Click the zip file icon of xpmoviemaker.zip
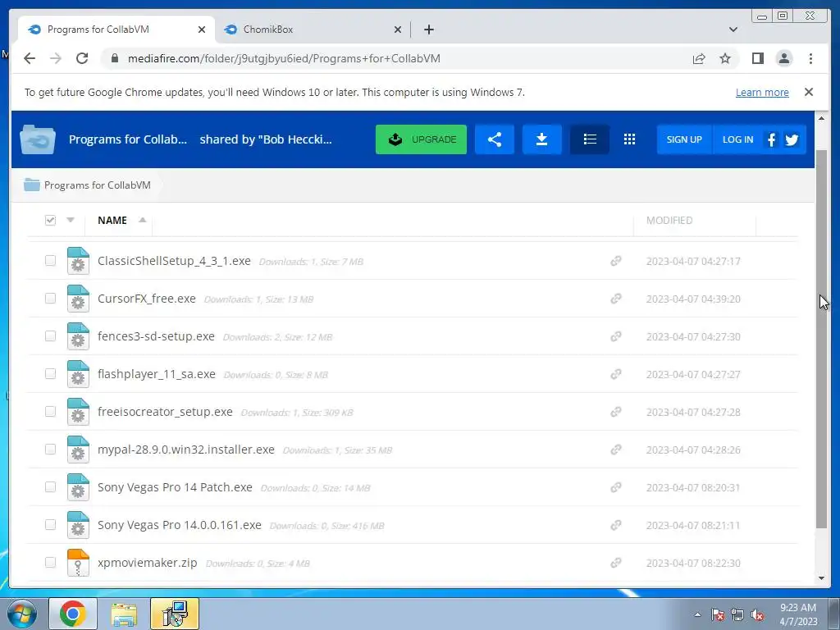 coord(78,563)
